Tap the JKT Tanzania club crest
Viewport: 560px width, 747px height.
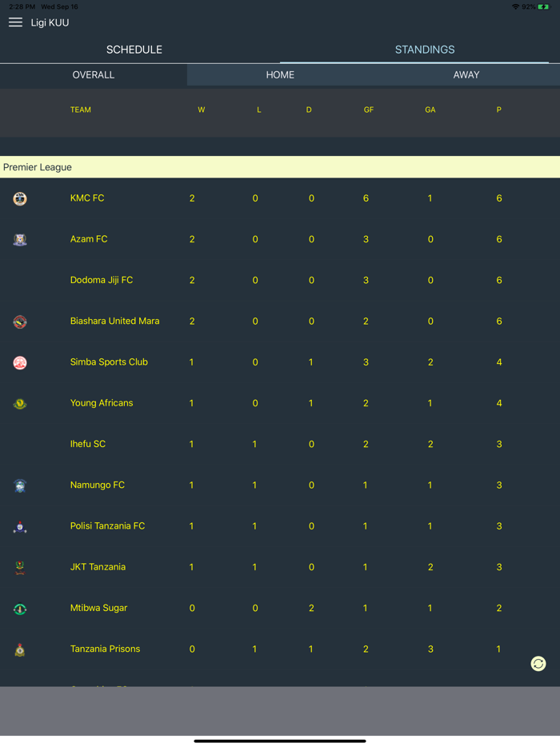tap(20, 566)
